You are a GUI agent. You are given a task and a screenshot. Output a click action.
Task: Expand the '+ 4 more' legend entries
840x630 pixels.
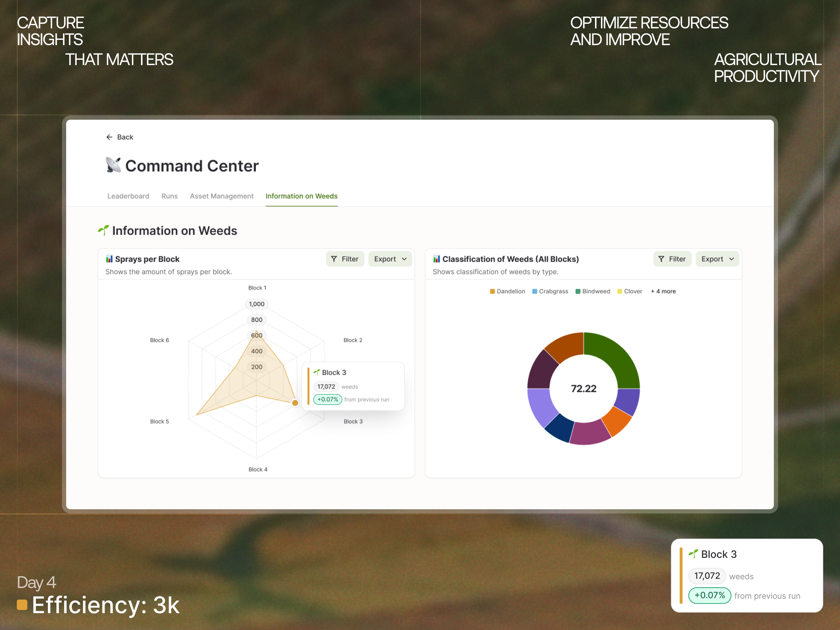point(663,291)
